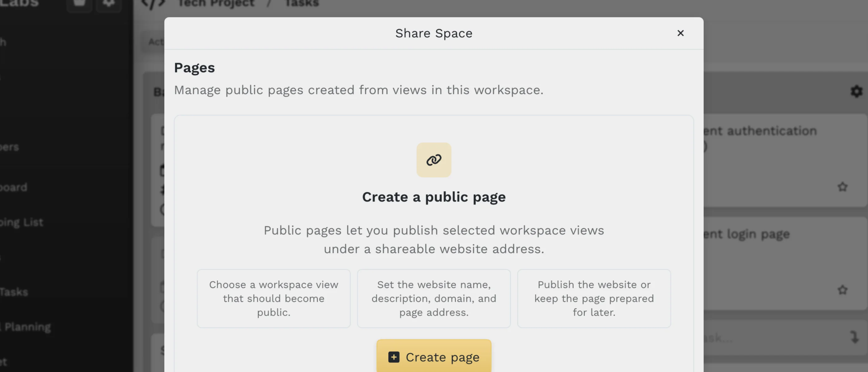Close the Share Space dialog
This screenshot has width=868, height=372.
[680, 33]
